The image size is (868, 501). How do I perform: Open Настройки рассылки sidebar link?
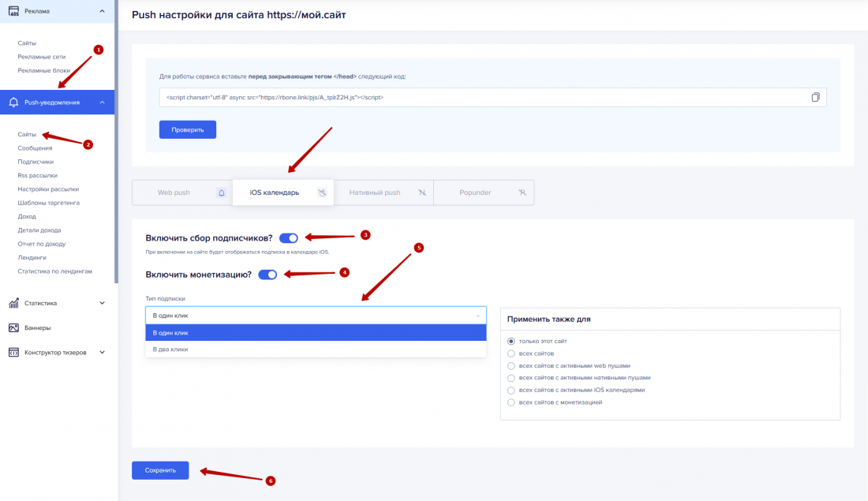pos(48,189)
